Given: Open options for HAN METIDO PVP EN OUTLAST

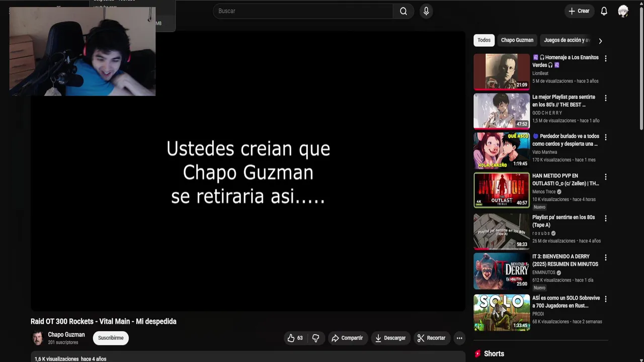Looking at the screenshot, I should [x=605, y=177].
